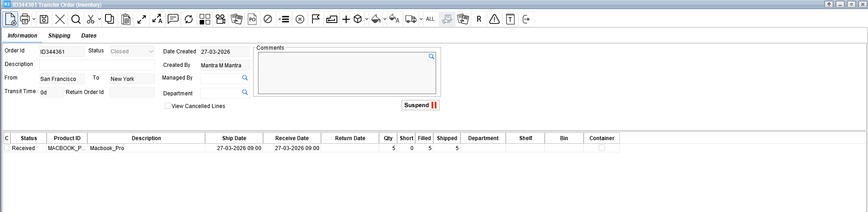Click the magnifier search icon in toolbar

click(x=76, y=19)
